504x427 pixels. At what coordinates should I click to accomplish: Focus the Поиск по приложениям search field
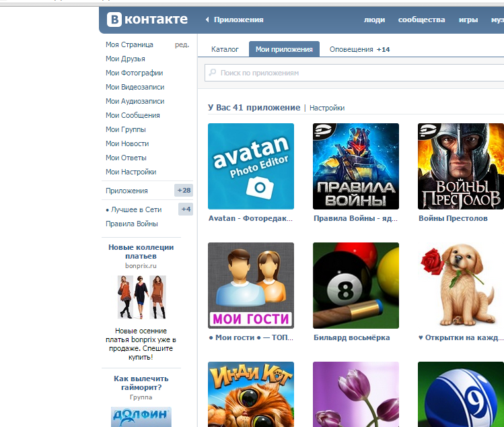(354, 73)
